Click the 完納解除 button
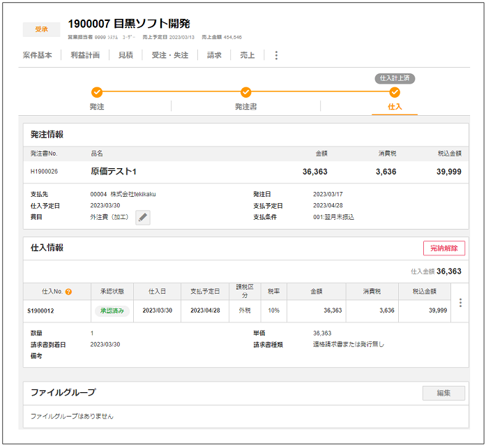 [444, 248]
